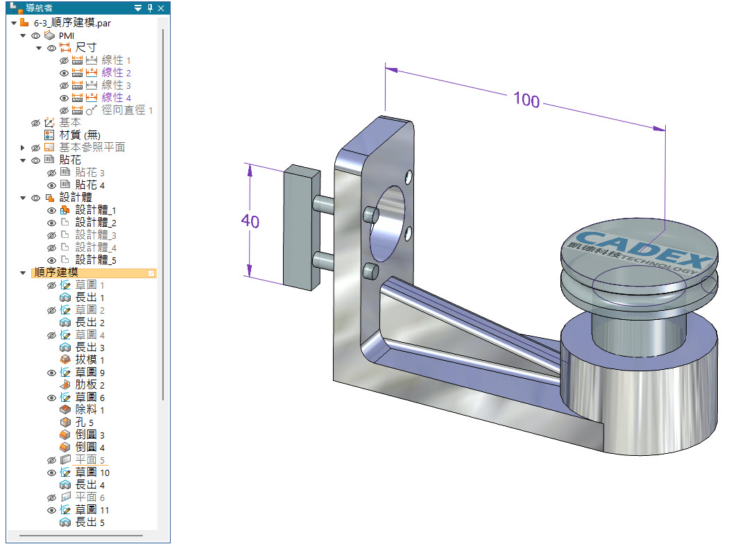
Task: Hide 貼花 4 decal with eye icon
Action: coord(51,185)
